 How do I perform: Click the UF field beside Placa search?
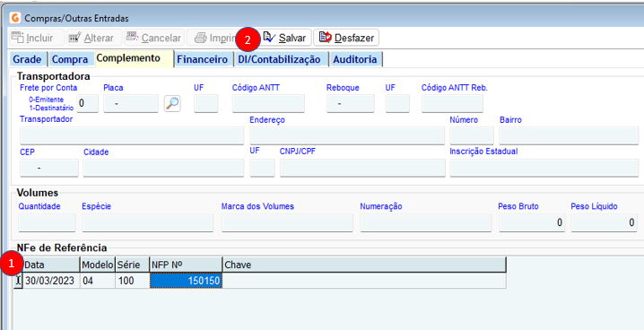click(206, 103)
